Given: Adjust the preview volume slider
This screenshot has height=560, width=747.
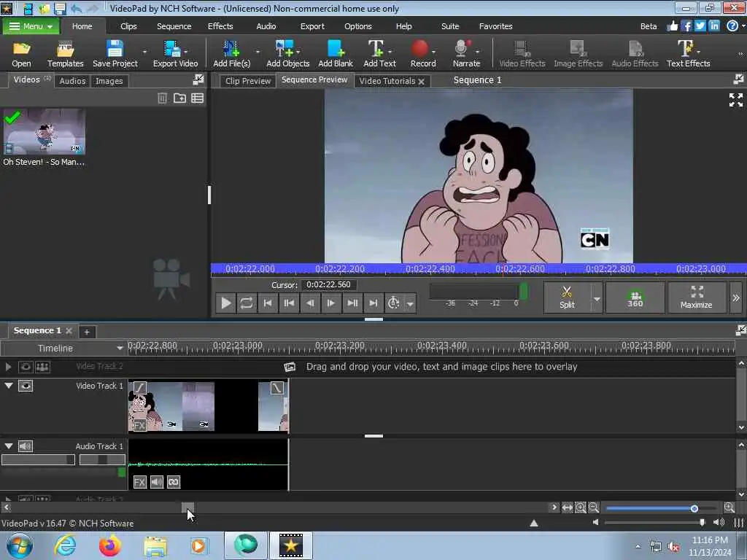Looking at the screenshot, I should click(702, 522).
